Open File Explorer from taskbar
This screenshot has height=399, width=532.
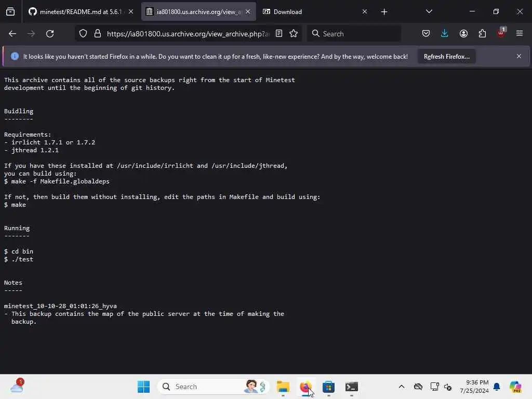click(283, 387)
